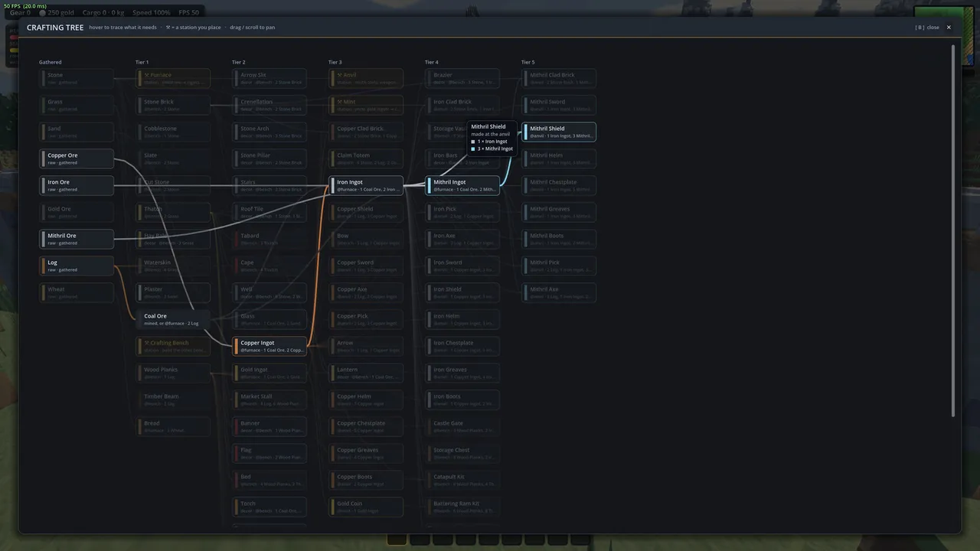Select the Anvil station node

366,78
